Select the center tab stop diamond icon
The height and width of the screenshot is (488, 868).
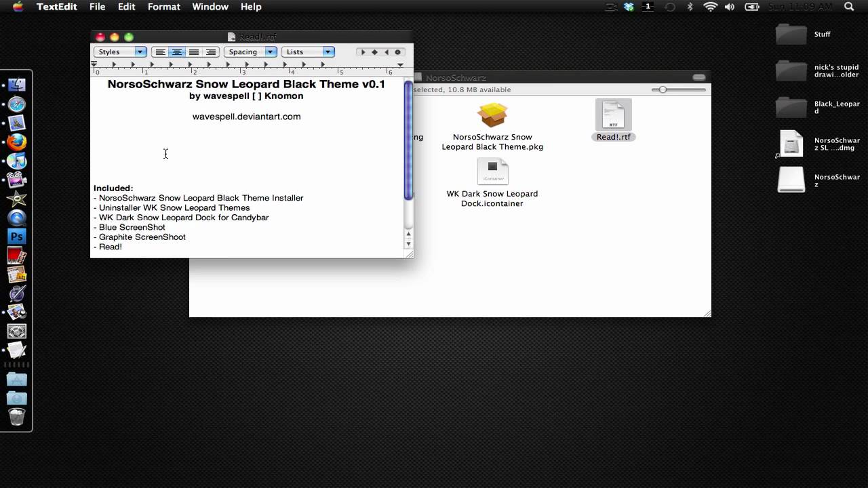click(x=374, y=52)
